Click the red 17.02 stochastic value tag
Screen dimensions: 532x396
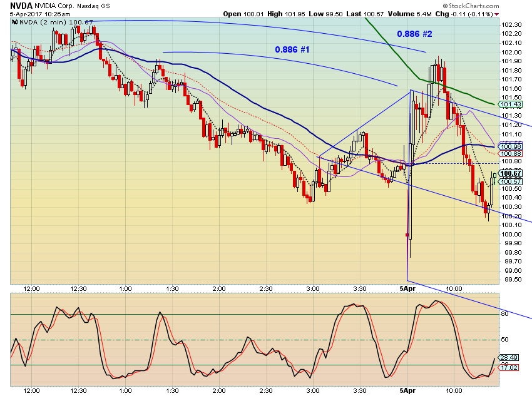pyautogui.click(x=509, y=367)
